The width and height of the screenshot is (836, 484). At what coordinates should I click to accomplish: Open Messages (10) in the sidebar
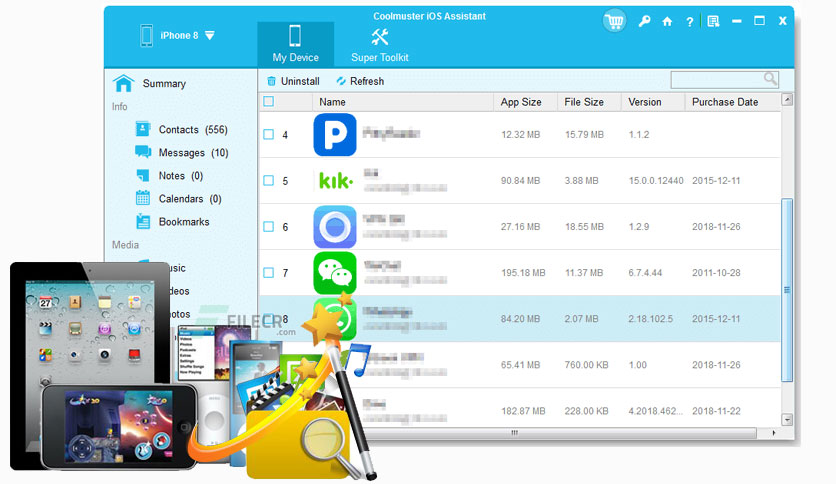(194, 152)
